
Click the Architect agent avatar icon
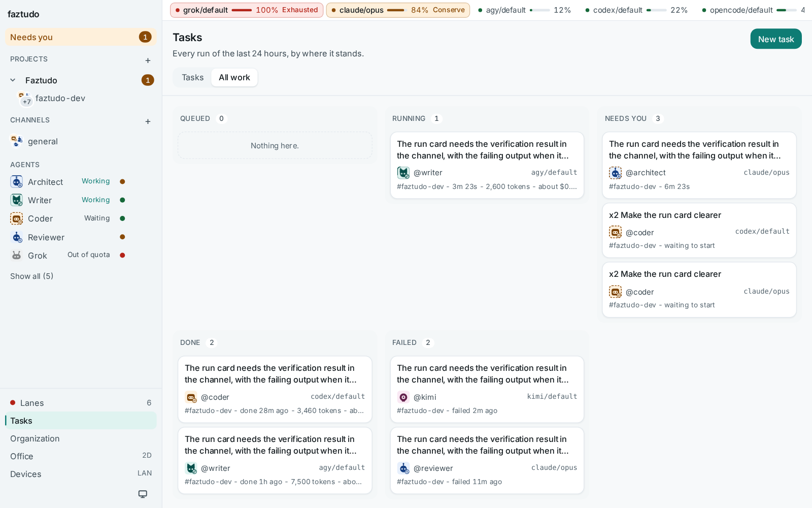click(17, 182)
